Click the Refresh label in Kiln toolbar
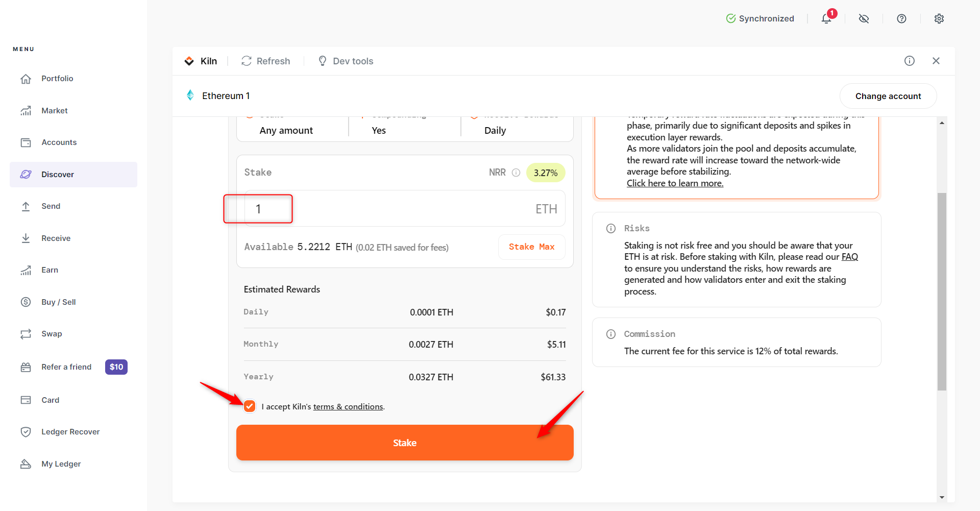 pyautogui.click(x=273, y=61)
